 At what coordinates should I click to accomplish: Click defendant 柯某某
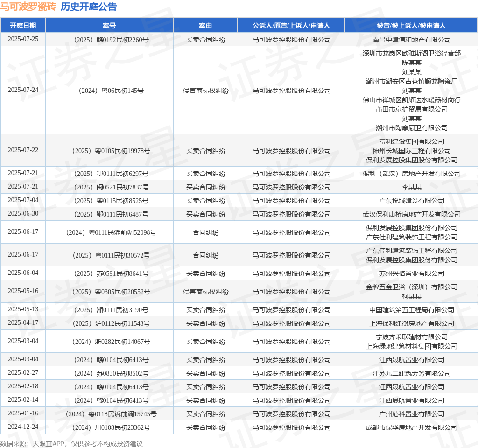(412, 296)
